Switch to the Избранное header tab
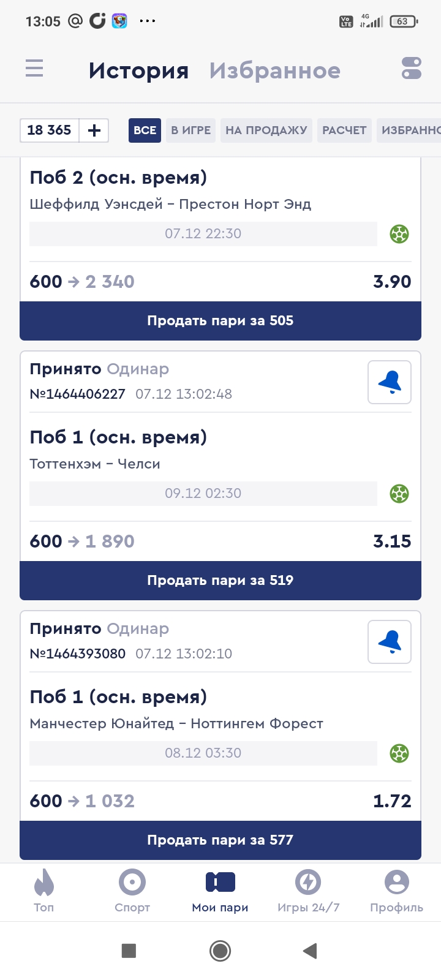This screenshot has height=980, width=441. [274, 71]
